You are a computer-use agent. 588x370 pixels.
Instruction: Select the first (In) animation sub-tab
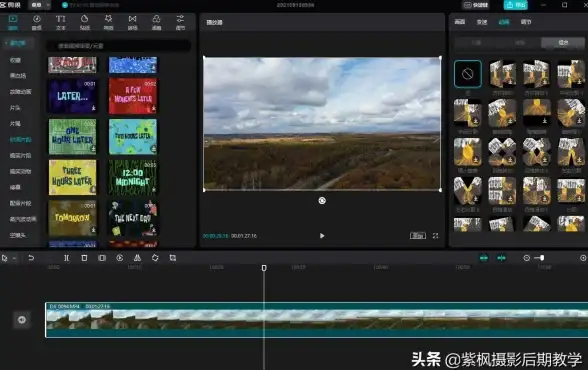476,43
